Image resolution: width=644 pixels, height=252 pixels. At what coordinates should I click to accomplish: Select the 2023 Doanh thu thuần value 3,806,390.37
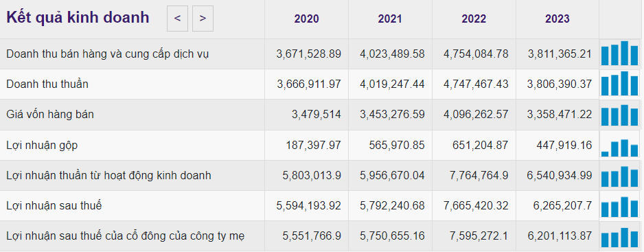(560, 84)
